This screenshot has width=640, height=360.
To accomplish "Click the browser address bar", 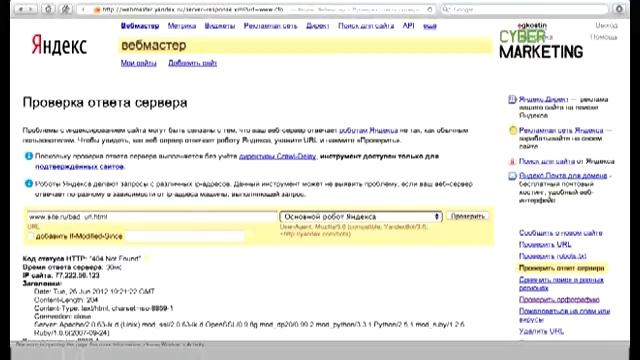I will (x=256, y=9).
